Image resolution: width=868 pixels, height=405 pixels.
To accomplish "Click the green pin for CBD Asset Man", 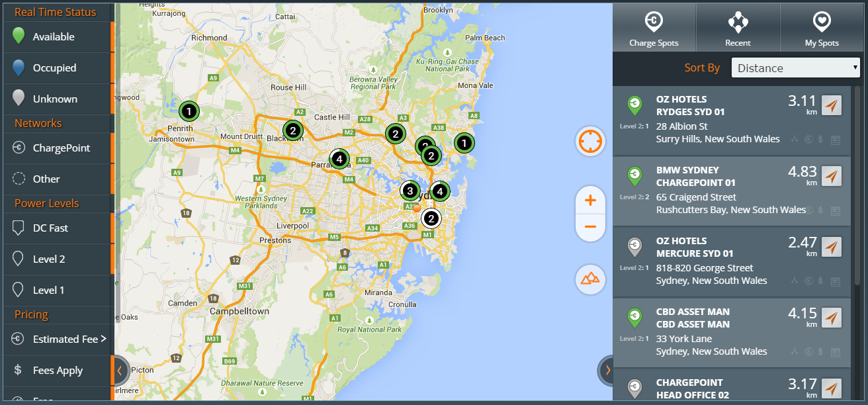I will tap(634, 318).
